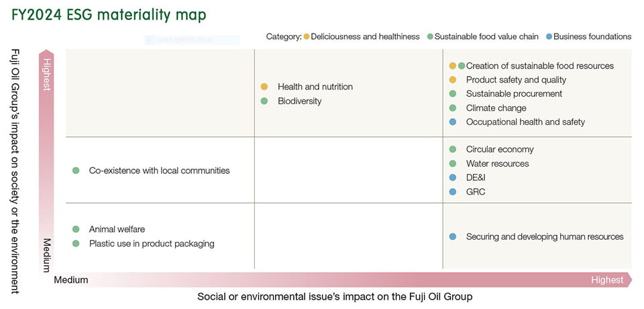Viewport: 644px width, 309px height.
Task: Click 'Creation of sustainable food resources'
Action: (x=539, y=66)
